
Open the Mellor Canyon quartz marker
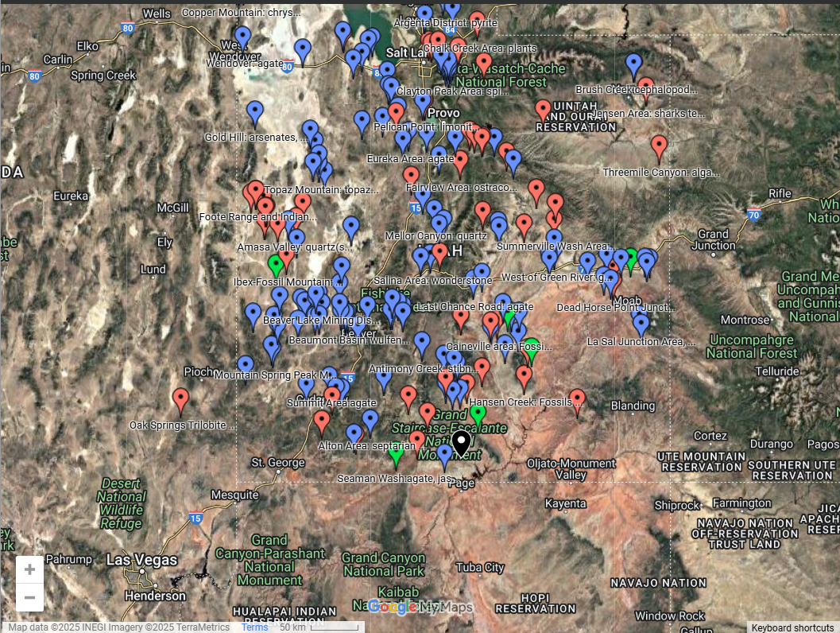pyautogui.click(x=439, y=223)
